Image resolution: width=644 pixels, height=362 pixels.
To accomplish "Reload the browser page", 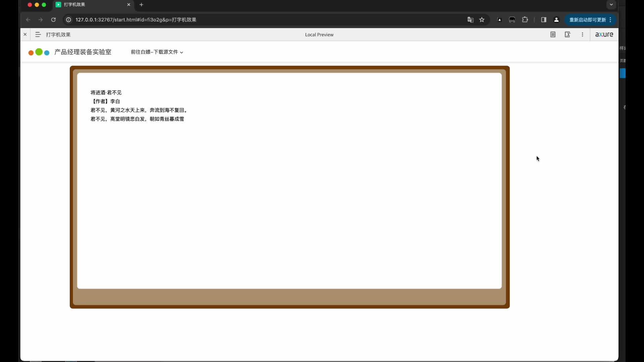I will pos(53,20).
